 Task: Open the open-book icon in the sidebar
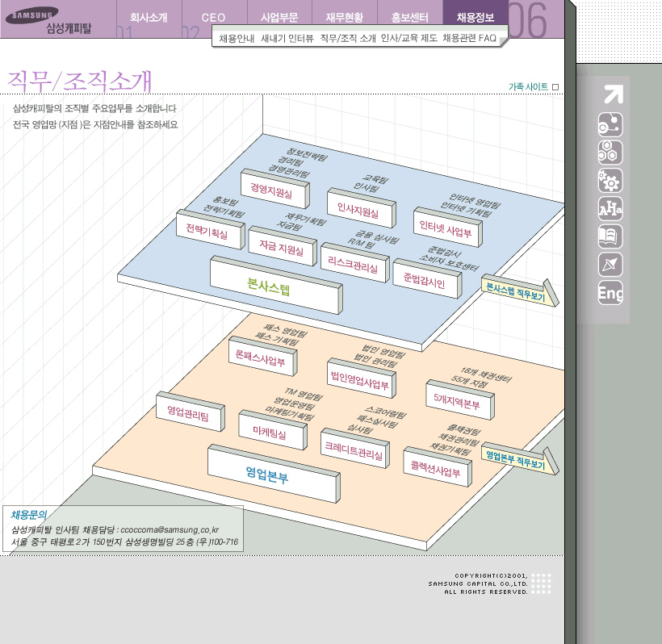pyautogui.click(x=610, y=236)
